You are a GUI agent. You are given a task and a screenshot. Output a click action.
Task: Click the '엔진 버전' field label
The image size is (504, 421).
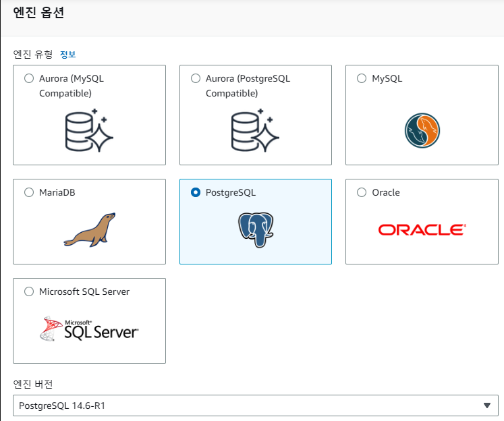33,384
